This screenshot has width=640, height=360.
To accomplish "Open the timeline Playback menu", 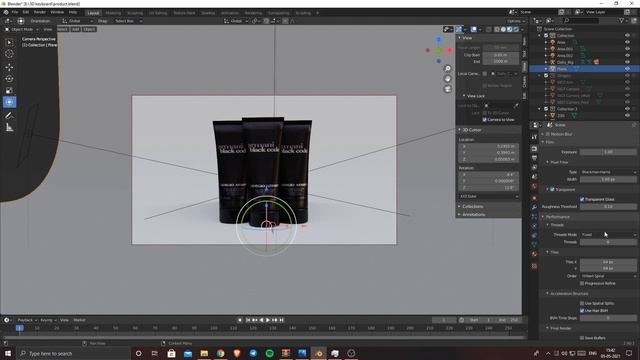I will point(27,320).
